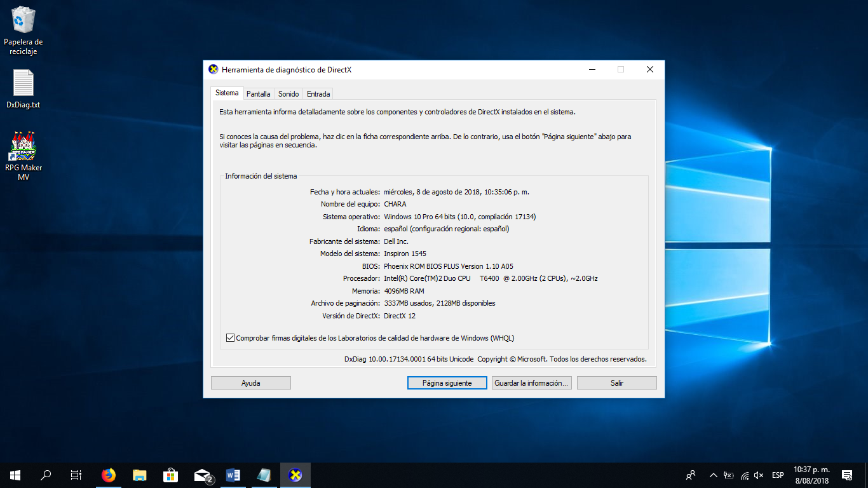Switch to the Sonido tab
This screenshot has height=488, width=868.
(288, 94)
